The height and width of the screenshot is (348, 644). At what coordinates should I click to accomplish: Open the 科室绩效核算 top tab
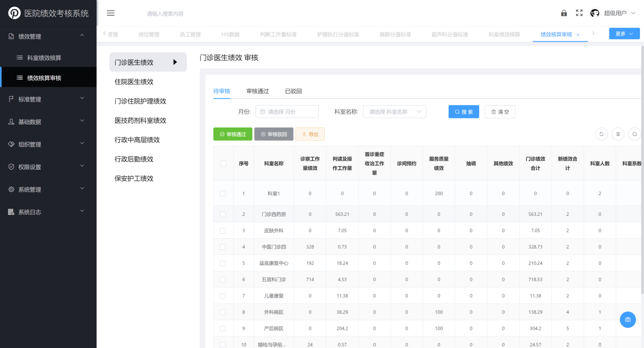(504, 35)
